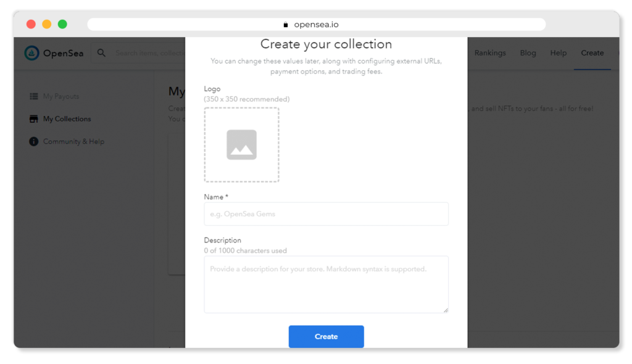Focus the collection Name input field

click(x=326, y=214)
